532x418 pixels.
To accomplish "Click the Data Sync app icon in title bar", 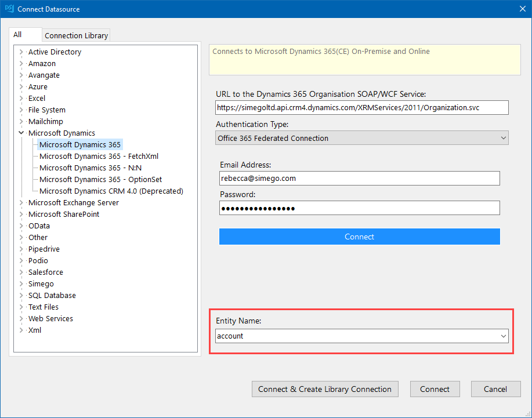I will (x=9, y=9).
